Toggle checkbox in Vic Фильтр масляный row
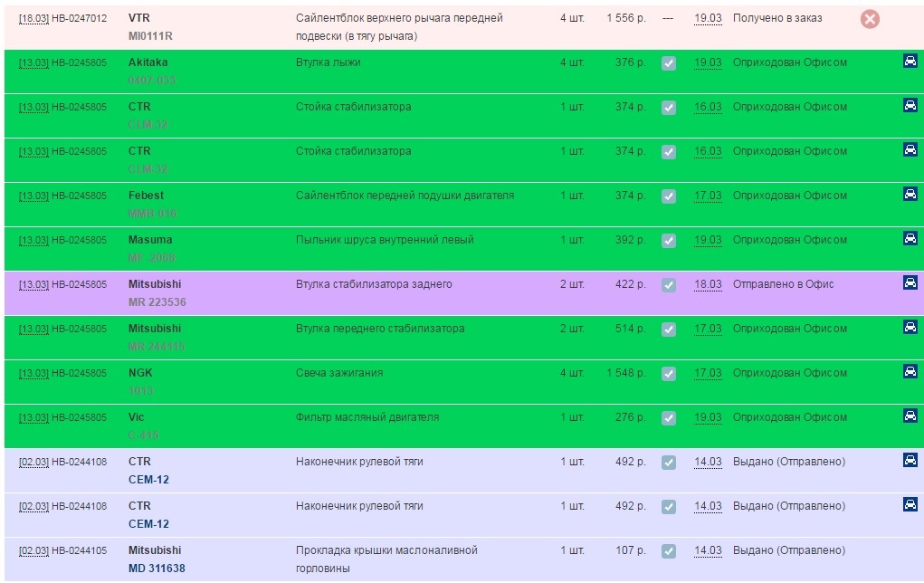Viewport: 924px width, 583px height. coord(668,418)
